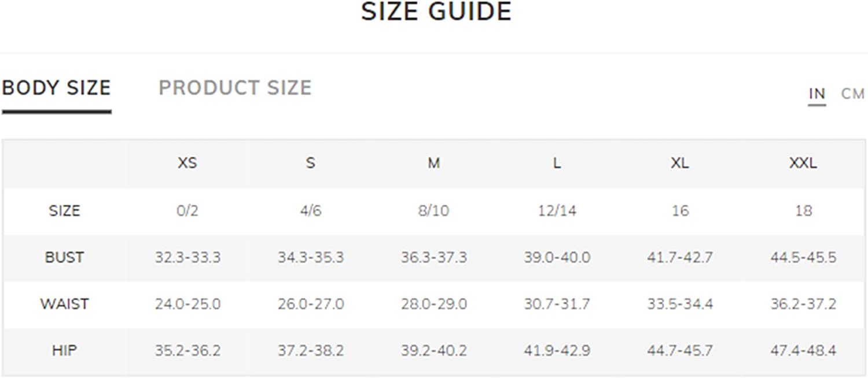
Task: Toggle units to CM
Action: coord(853,94)
